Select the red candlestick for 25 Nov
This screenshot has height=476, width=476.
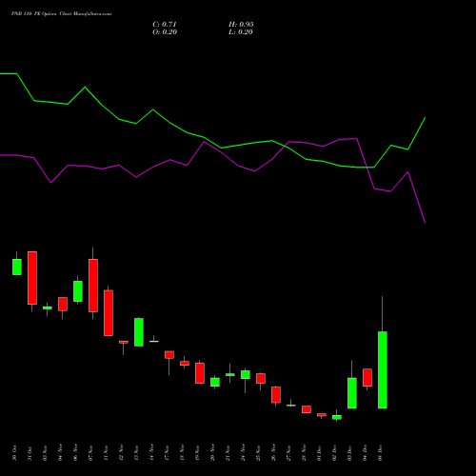[261, 379]
